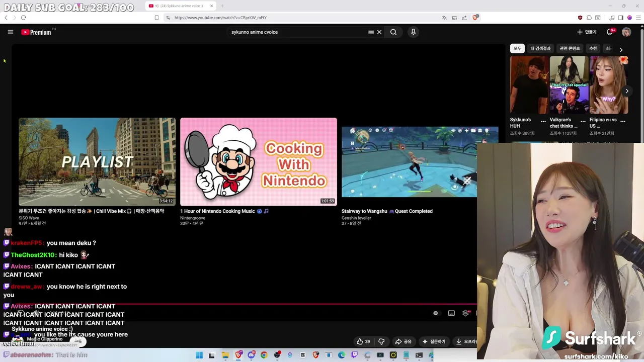Viewport: 644px width, 362px height.
Task: Open the YouTube hamburger guide menu
Action: 10,32
